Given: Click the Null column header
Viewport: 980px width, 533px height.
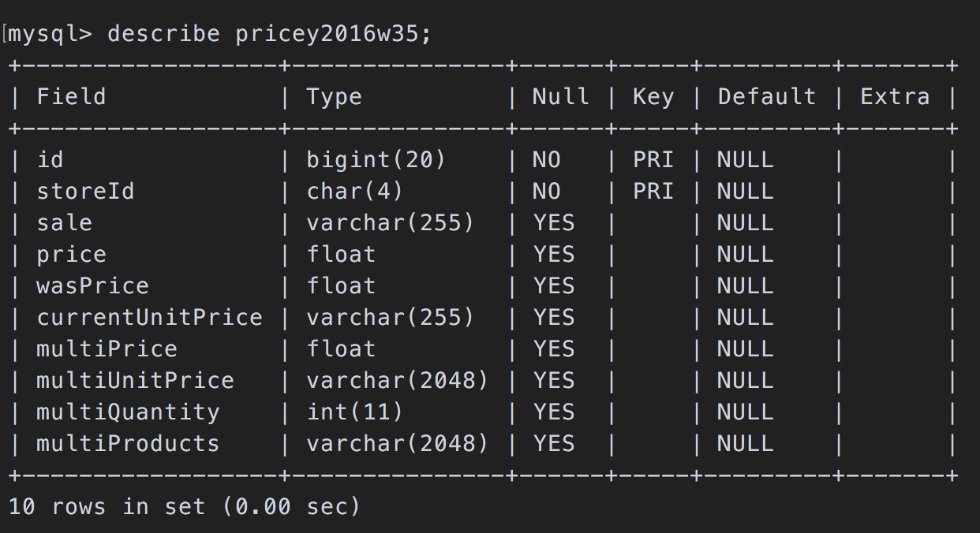Looking at the screenshot, I should 560,97.
